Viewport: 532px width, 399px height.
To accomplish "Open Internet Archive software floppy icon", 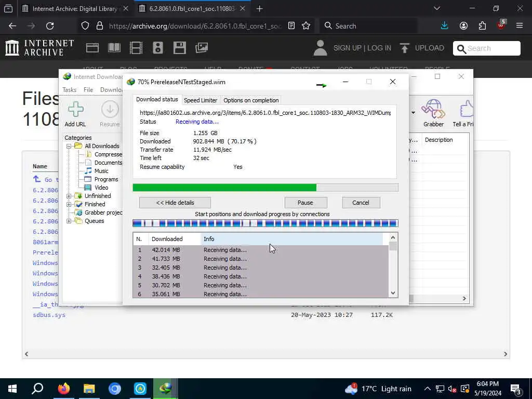I will coord(179,48).
